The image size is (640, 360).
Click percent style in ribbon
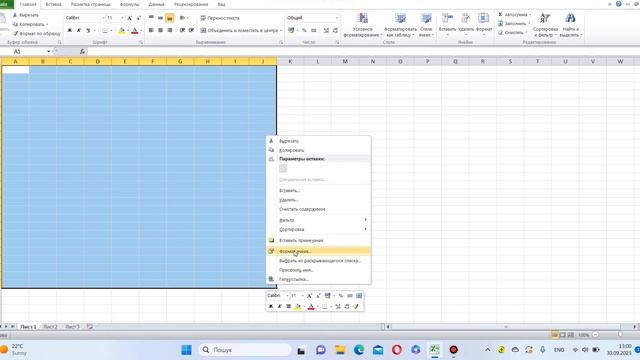(304, 30)
